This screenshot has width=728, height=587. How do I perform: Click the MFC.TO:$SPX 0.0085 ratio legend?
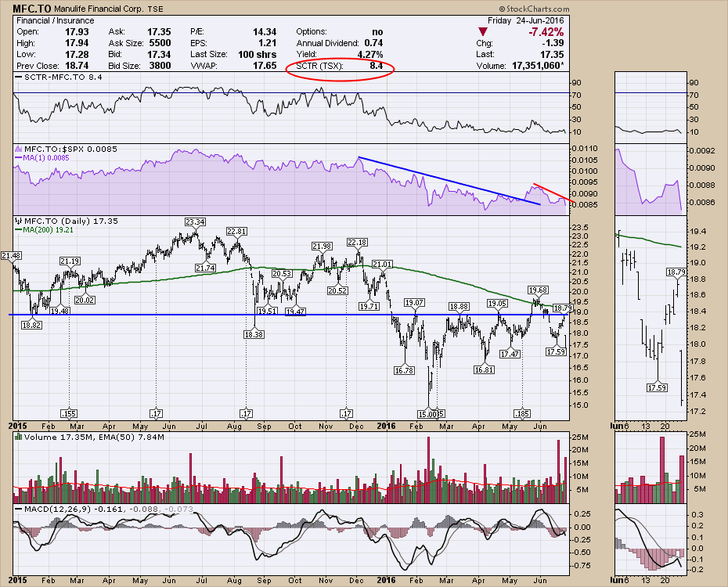70,149
